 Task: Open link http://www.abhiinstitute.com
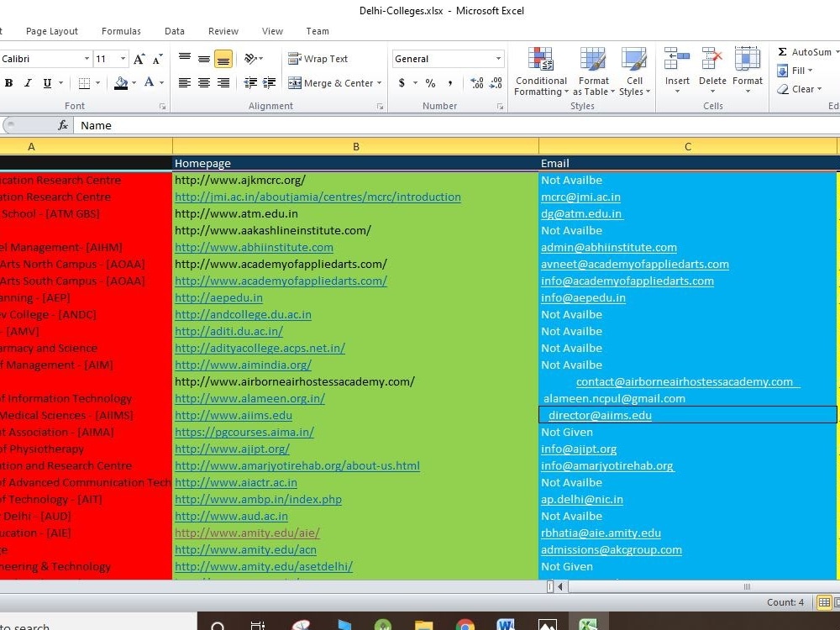point(254,248)
